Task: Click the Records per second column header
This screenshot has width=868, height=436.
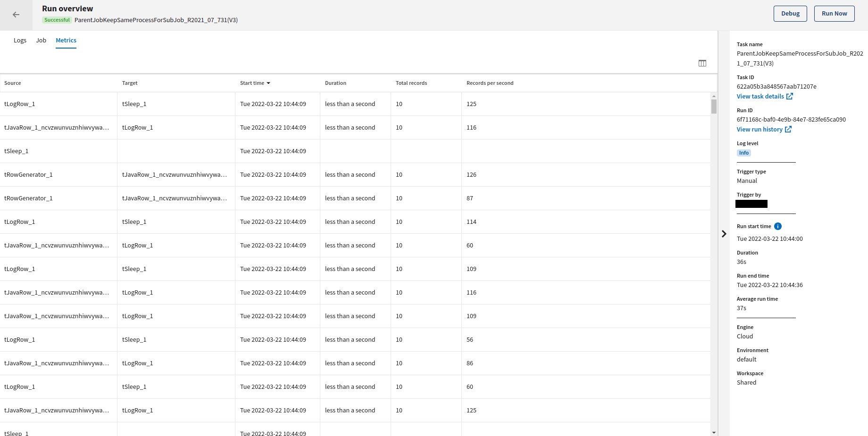Action: [x=490, y=83]
